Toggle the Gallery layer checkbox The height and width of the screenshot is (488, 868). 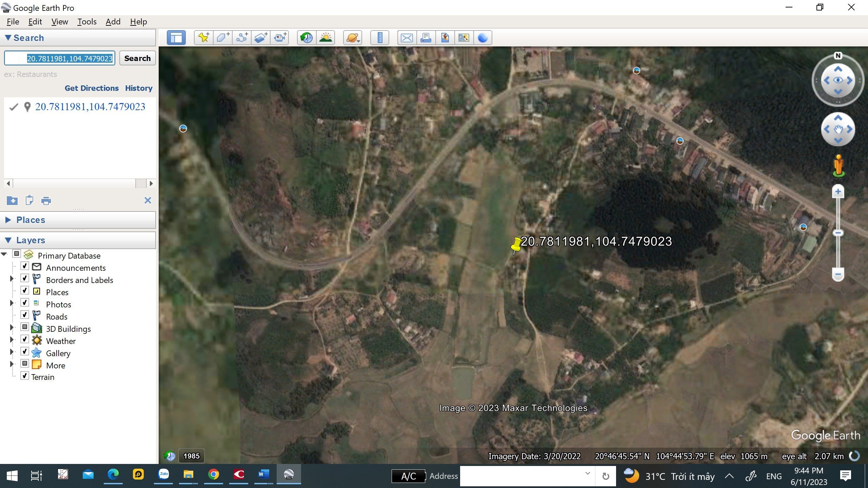pyautogui.click(x=24, y=351)
